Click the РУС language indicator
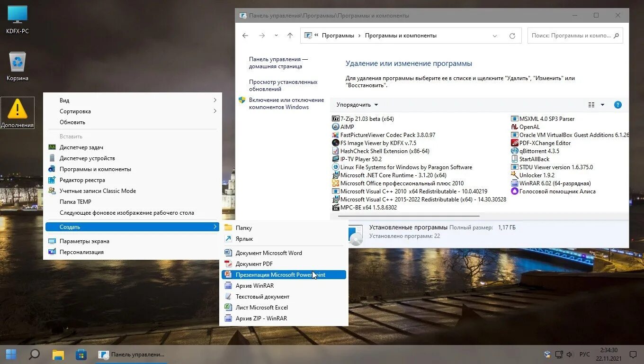This screenshot has height=364, width=644. (584, 355)
